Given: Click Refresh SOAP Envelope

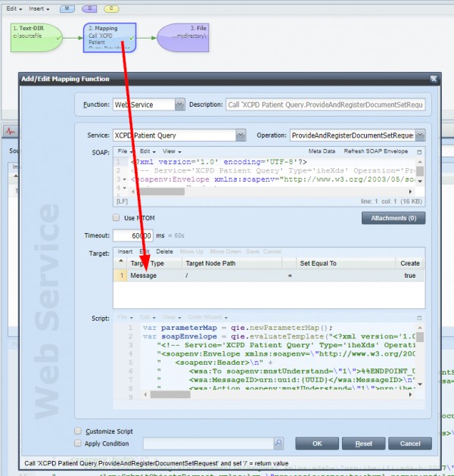Looking at the screenshot, I should (x=376, y=151).
